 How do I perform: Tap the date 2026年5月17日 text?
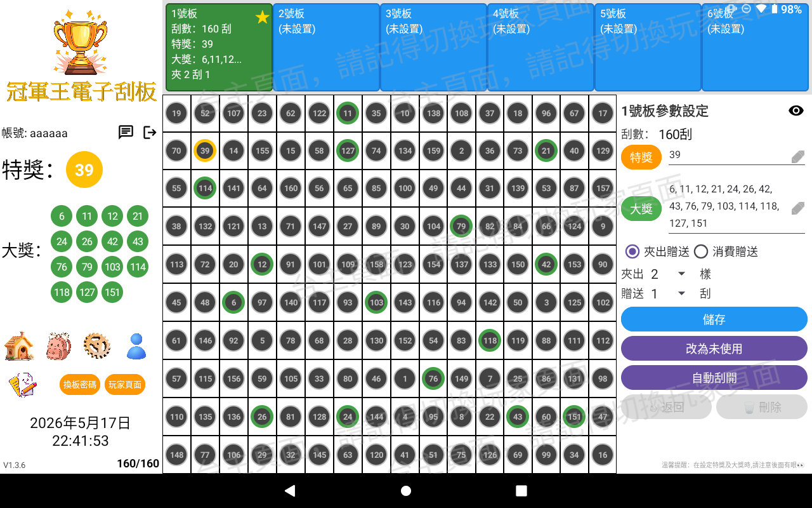tap(81, 423)
